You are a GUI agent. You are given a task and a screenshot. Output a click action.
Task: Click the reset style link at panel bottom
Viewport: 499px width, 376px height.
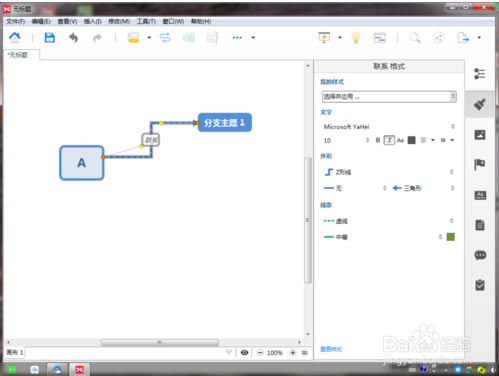(x=331, y=349)
